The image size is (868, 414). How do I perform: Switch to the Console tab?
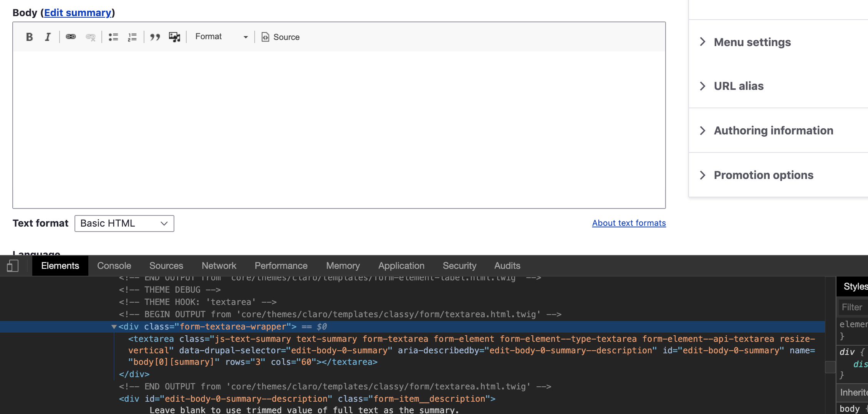point(114,265)
